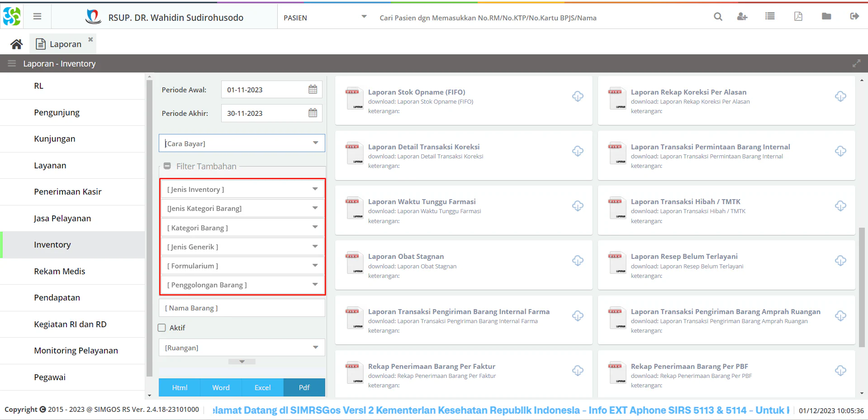Click the add patient icon
This screenshot has width=868, height=420.
742,17
